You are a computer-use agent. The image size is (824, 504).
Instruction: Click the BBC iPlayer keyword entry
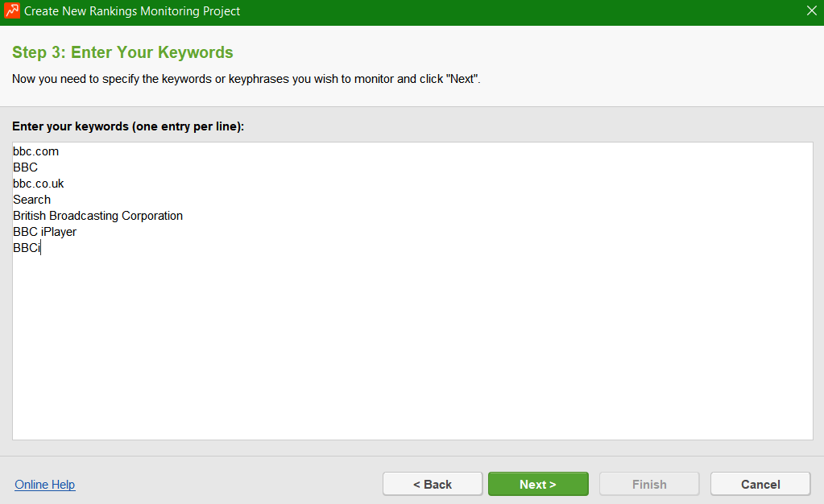[45, 232]
